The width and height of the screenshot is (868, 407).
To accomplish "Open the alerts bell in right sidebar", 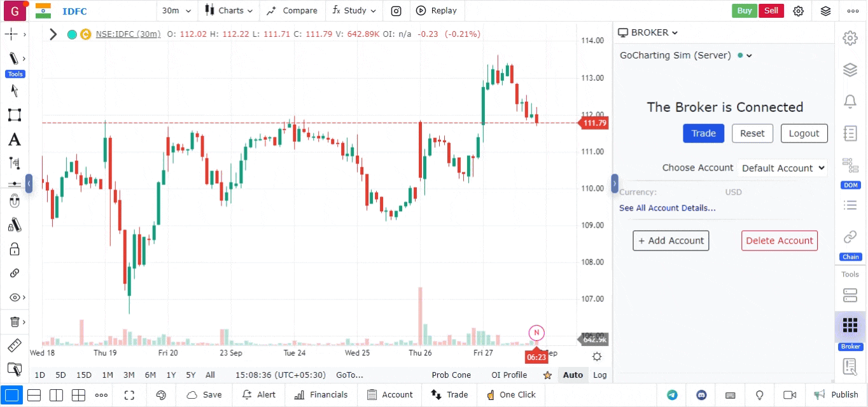I will tap(850, 101).
